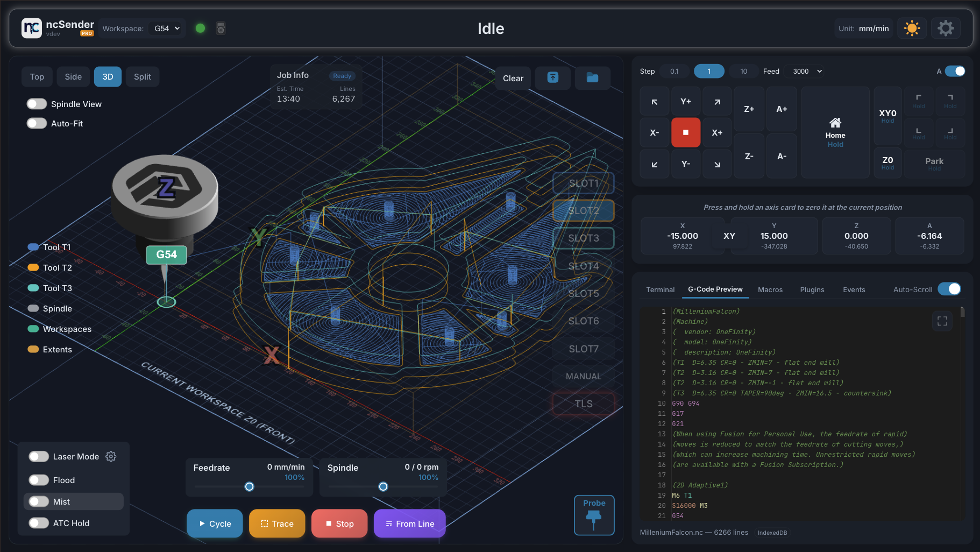Expand G-code preview to fullscreen
This screenshot has width=980, height=552.
coord(942,321)
